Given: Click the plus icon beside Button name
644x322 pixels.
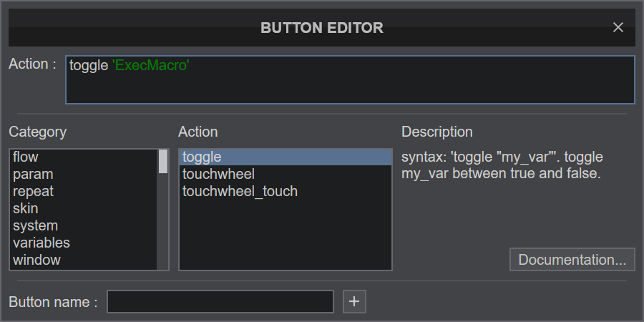Looking at the screenshot, I should 354,301.
